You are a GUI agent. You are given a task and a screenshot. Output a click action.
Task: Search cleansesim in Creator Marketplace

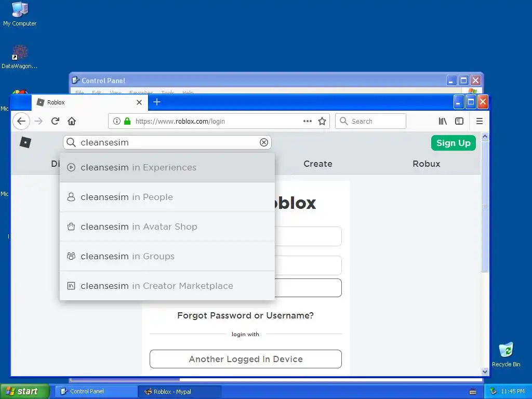pyautogui.click(x=167, y=286)
